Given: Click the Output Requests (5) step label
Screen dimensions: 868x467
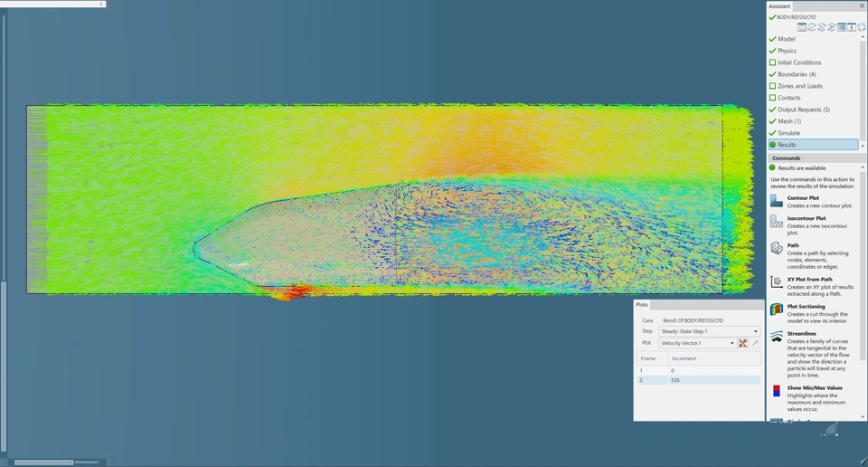Looking at the screenshot, I should click(804, 110).
